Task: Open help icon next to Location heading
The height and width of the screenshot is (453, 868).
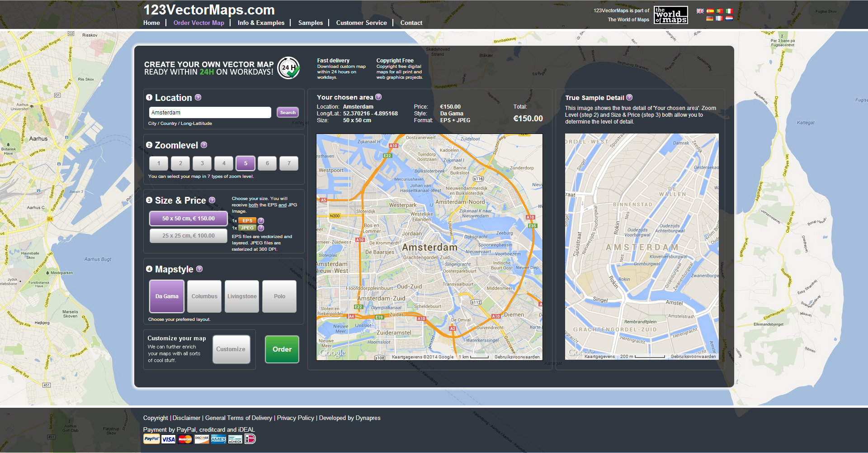Action: tap(198, 97)
